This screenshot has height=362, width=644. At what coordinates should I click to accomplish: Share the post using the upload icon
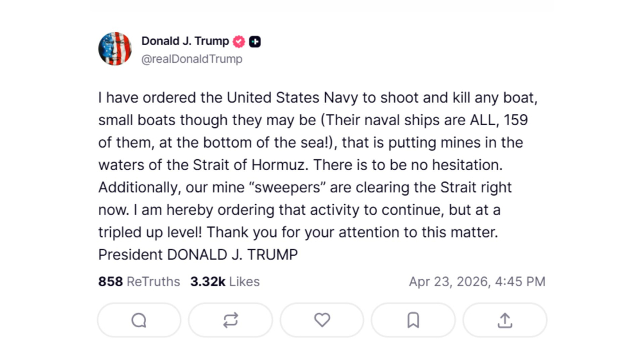[504, 321]
